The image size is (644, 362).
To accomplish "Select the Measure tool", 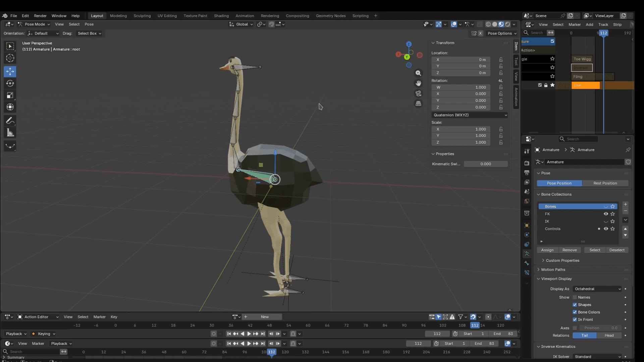I will pyautogui.click(x=10, y=132).
